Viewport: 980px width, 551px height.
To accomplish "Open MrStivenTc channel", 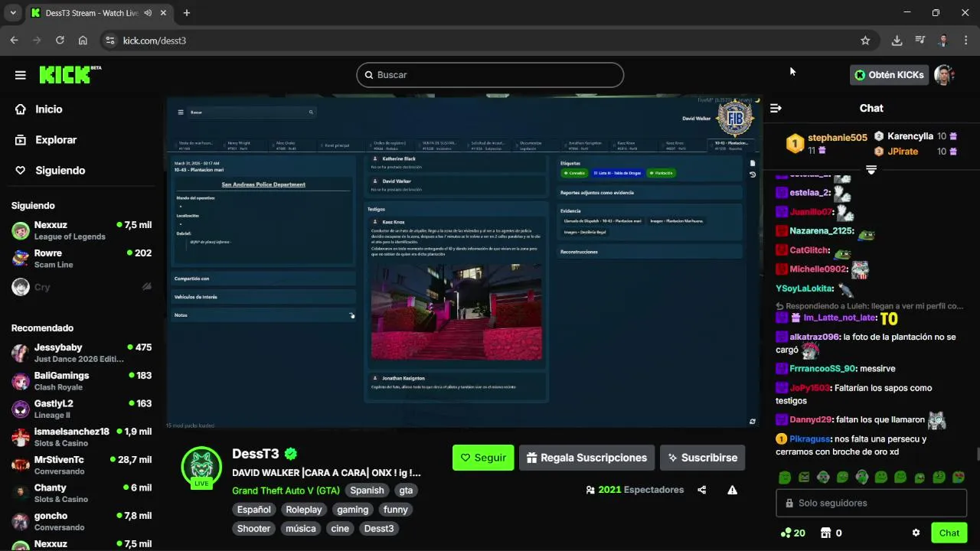I will [x=82, y=465].
